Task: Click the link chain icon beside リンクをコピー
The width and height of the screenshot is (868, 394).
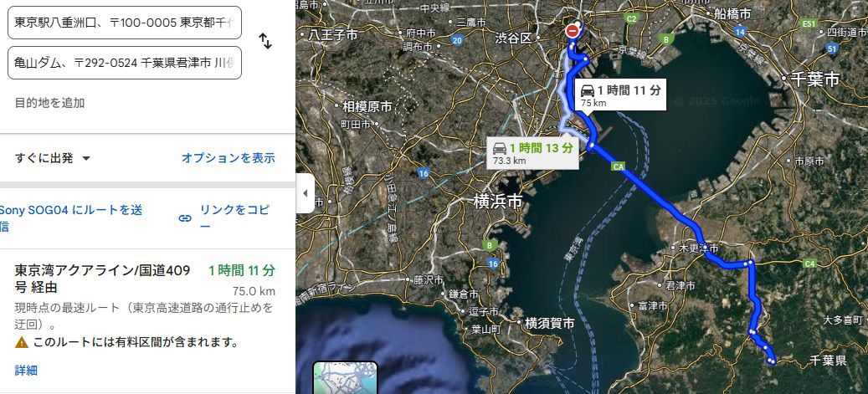Action: click(x=185, y=218)
